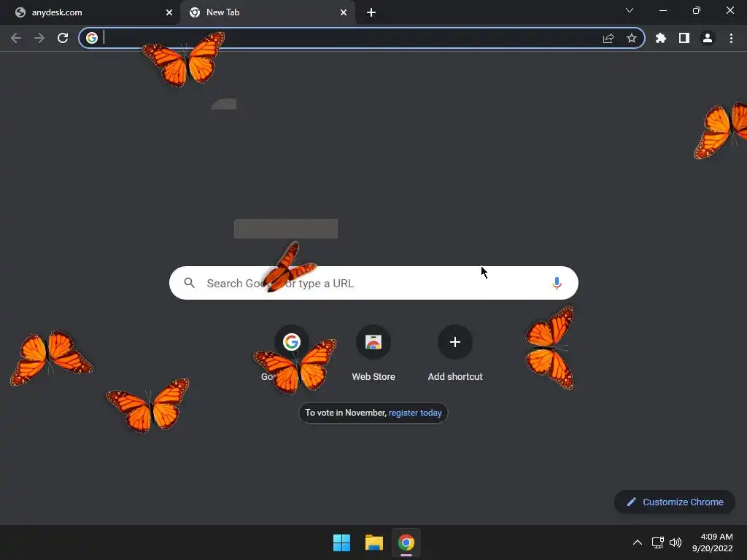Minimize the Chrome window
Image resolution: width=747 pixels, height=560 pixels.
coord(662,10)
